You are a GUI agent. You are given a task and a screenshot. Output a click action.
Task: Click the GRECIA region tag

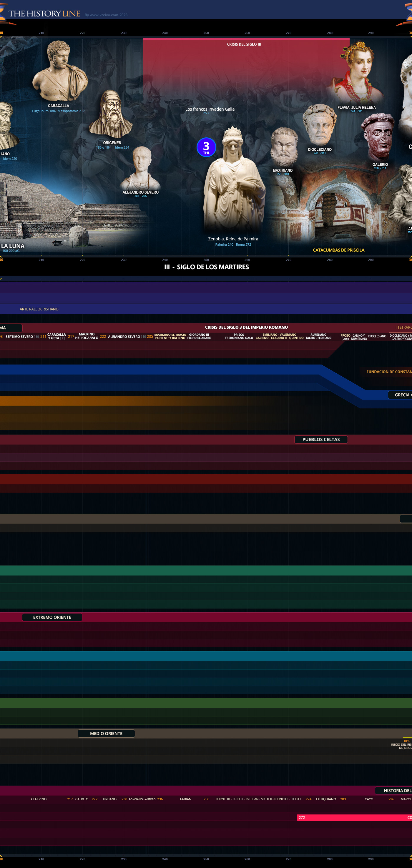tap(400, 395)
